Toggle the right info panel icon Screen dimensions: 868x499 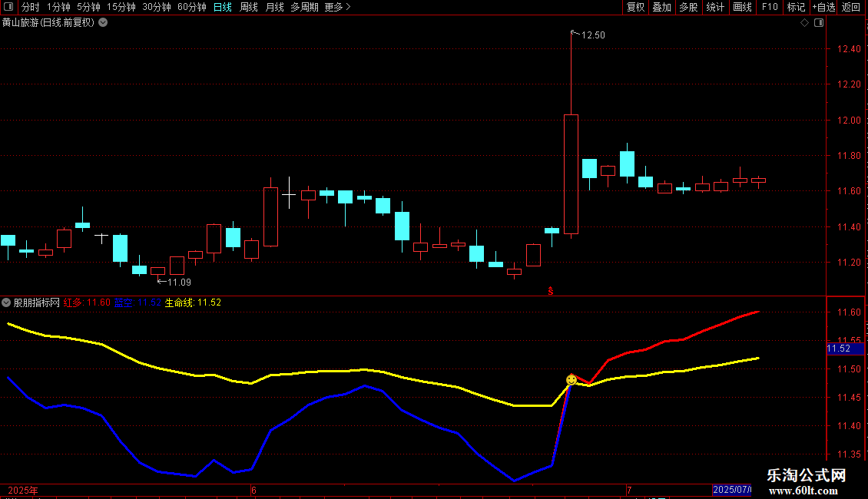click(819, 23)
